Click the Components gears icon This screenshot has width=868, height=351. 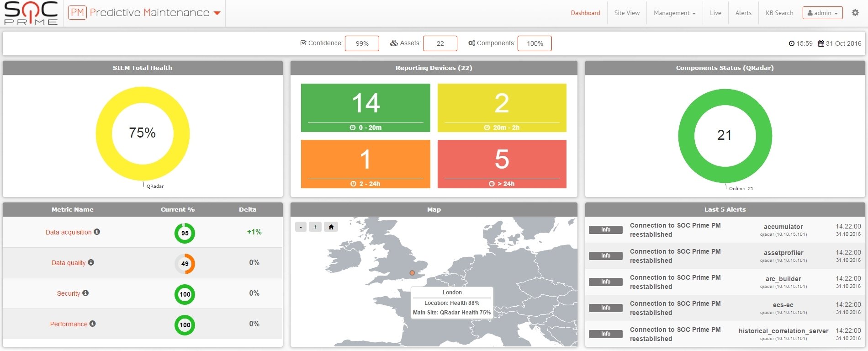[471, 43]
